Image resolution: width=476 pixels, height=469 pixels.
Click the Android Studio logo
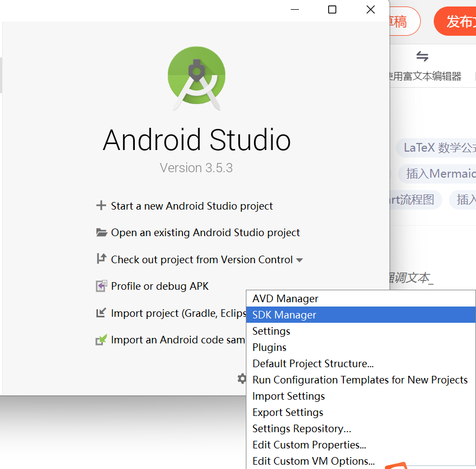click(197, 78)
